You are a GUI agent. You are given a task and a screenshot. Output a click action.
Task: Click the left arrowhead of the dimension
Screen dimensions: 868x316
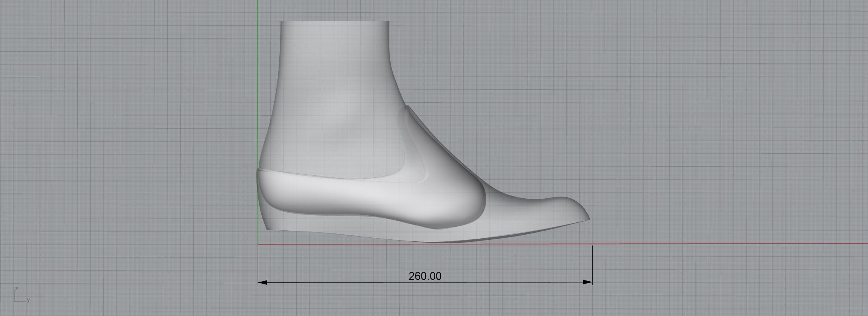262,282
